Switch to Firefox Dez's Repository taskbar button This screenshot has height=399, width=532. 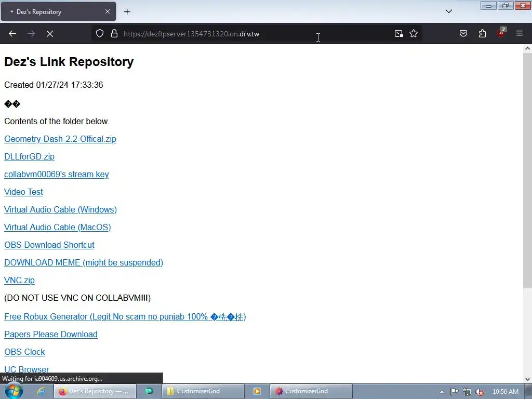click(95, 391)
